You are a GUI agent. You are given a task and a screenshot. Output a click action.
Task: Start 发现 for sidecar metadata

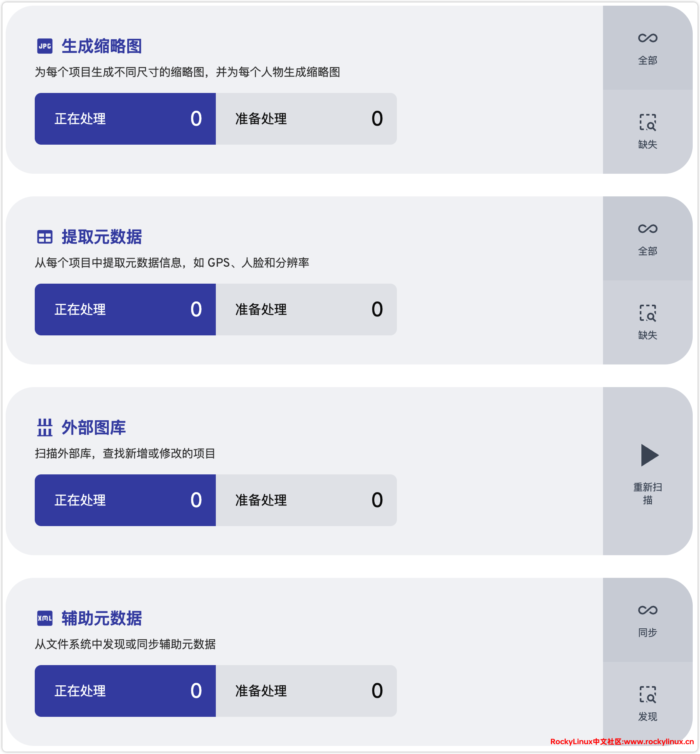point(647,704)
